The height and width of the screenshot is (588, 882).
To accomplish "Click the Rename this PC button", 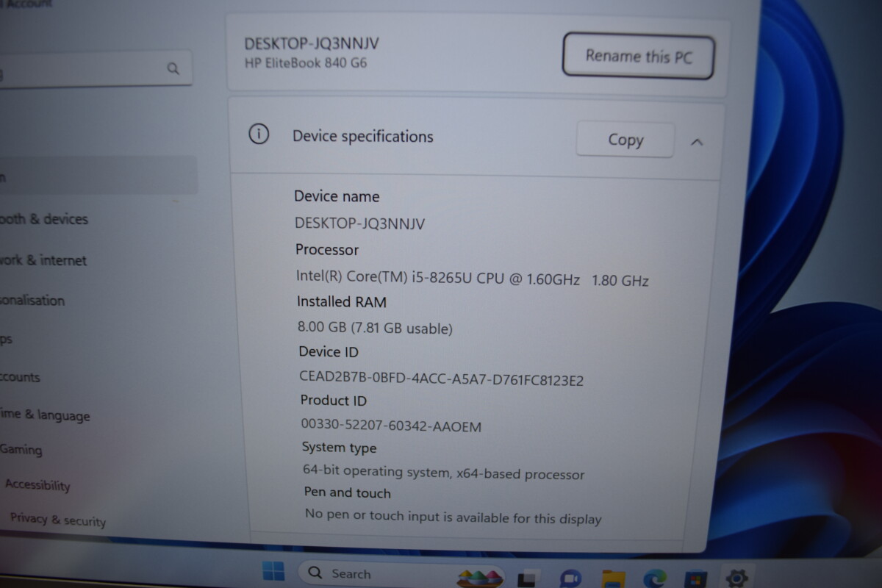I will coord(638,56).
